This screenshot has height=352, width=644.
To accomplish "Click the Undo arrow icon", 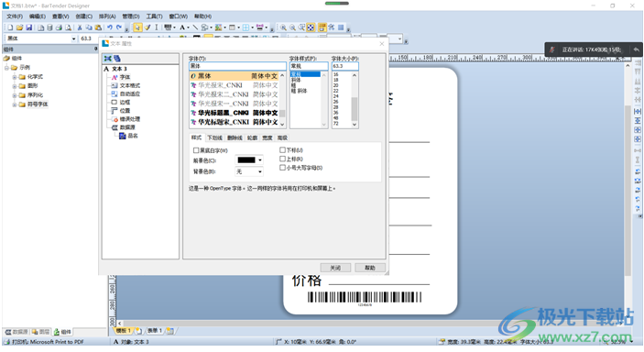I will (110, 27).
